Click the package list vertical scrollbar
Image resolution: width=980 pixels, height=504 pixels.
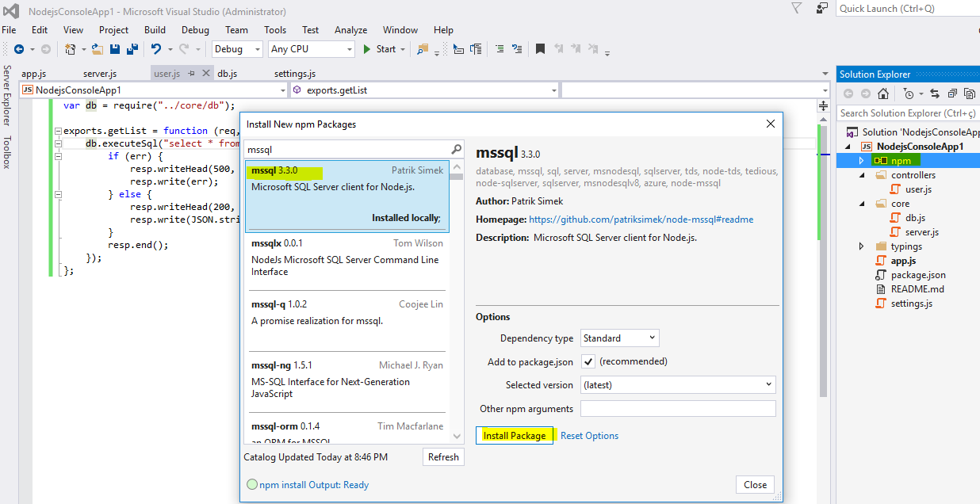[x=456, y=301]
